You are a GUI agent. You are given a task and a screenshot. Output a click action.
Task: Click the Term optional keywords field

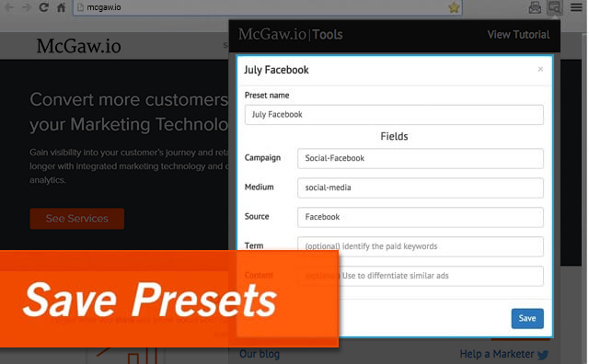tap(420, 246)
